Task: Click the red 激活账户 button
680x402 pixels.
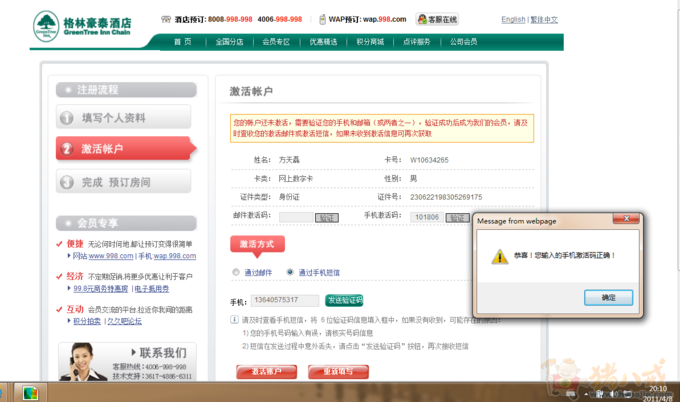Action: coord(267,372)
